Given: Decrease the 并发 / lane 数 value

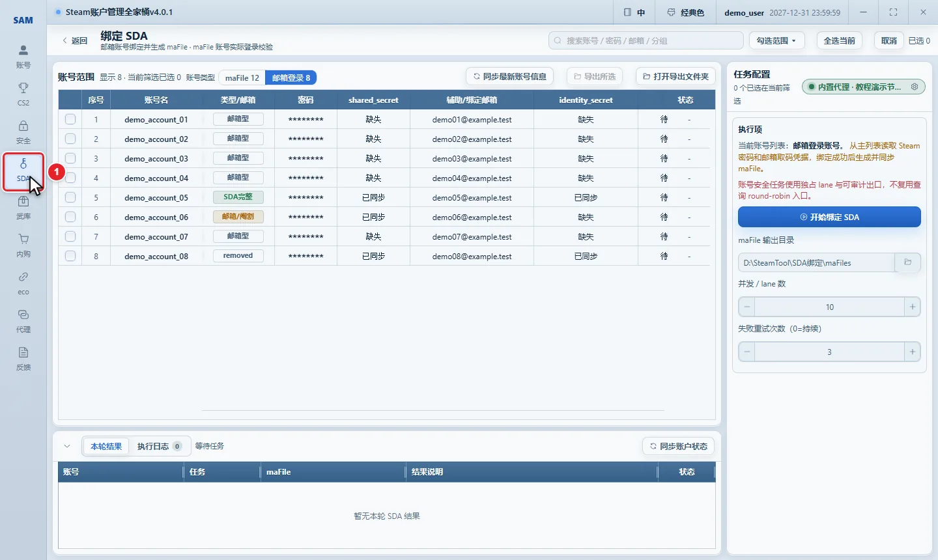Looking at the screenshot, I should 747,307.
